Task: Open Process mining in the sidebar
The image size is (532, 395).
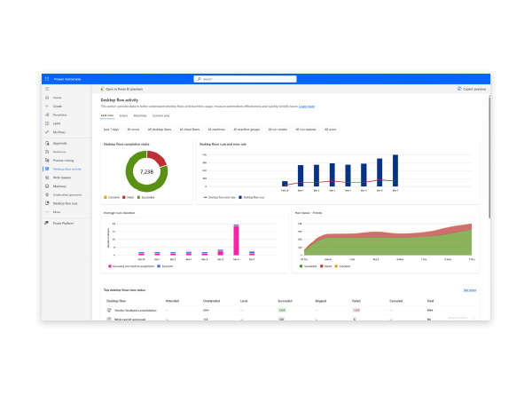Action: click(x=64, y=160)
